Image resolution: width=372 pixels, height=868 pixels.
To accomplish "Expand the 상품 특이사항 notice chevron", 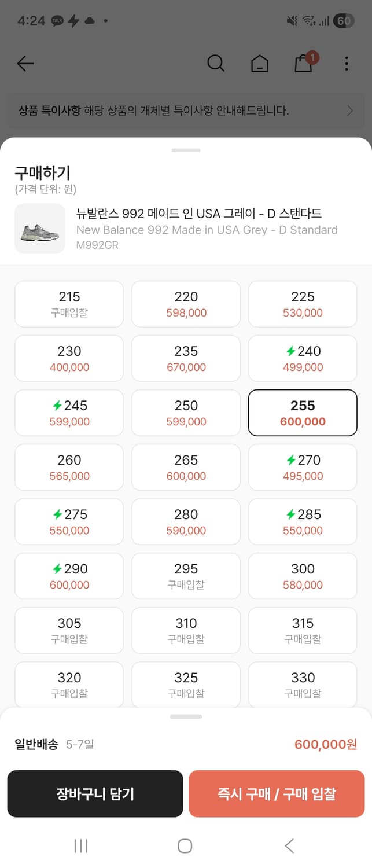I will click(349, 111).
